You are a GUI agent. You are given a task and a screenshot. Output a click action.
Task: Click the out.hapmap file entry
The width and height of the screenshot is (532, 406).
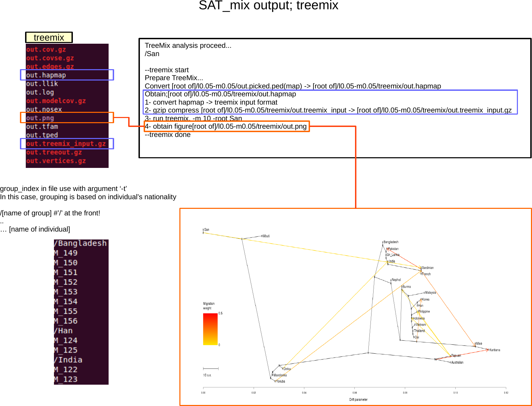pos(46,75)
